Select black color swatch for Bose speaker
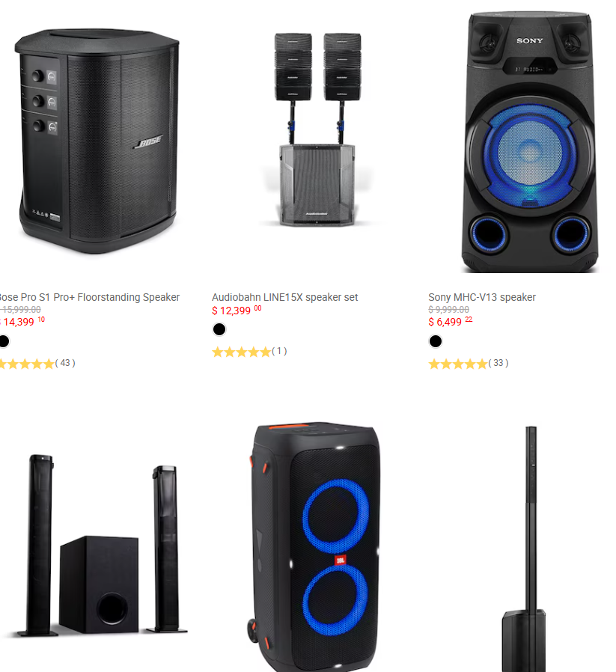The image size is (616, 672). [4, 341]
